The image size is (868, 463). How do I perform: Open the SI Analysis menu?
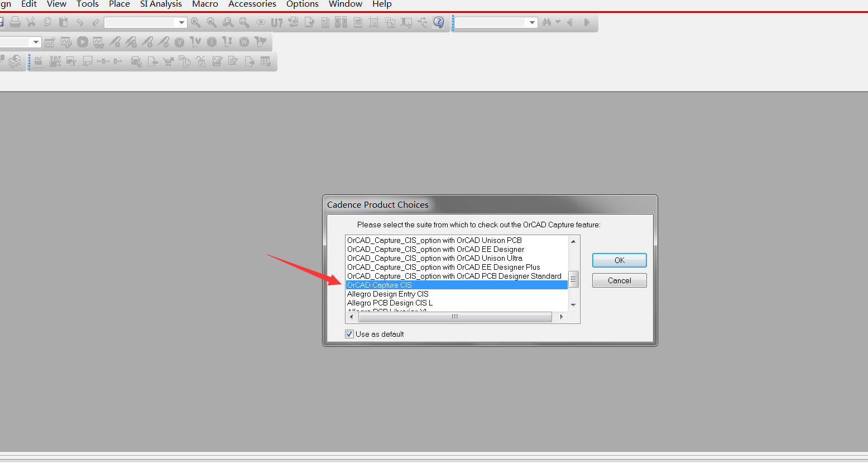(x=160, y=4)
